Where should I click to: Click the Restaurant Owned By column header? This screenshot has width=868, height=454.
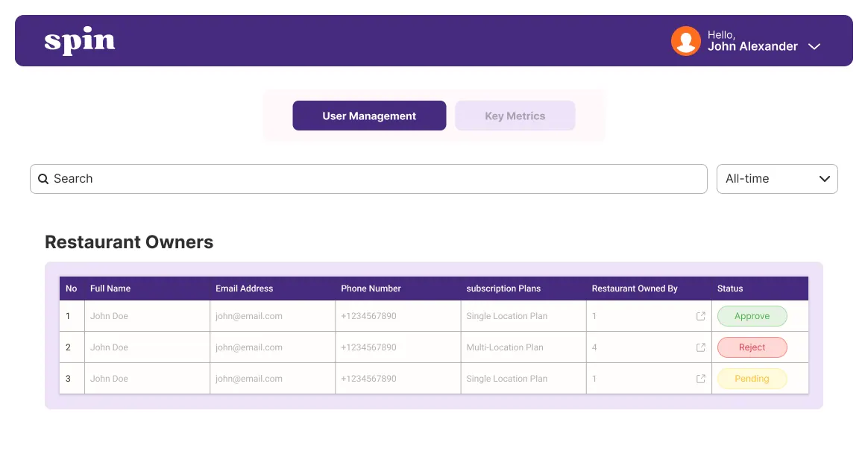(x=635, y=289)
